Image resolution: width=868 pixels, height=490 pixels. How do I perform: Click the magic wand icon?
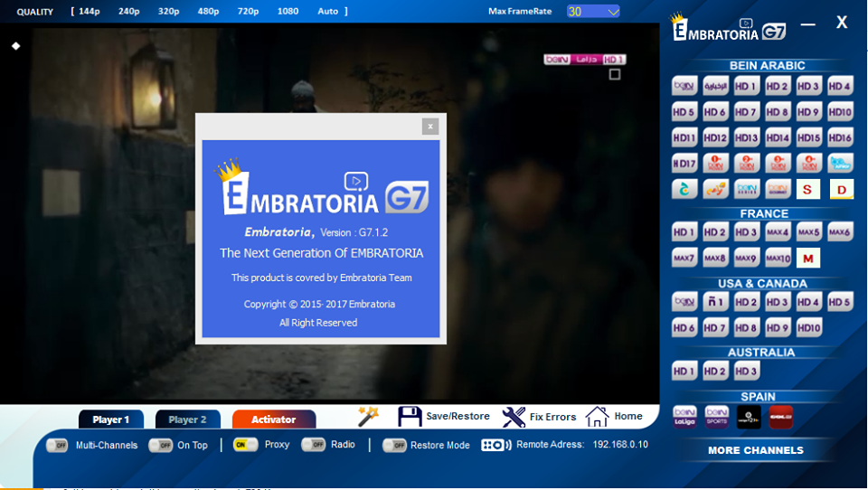coord(368,417)
